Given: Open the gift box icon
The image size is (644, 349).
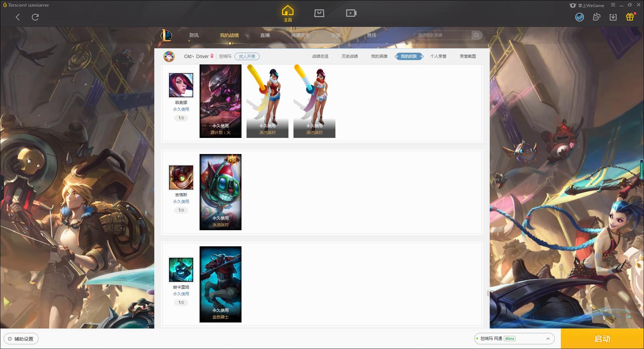Looking at the screenshot, I should coord(630,17).
